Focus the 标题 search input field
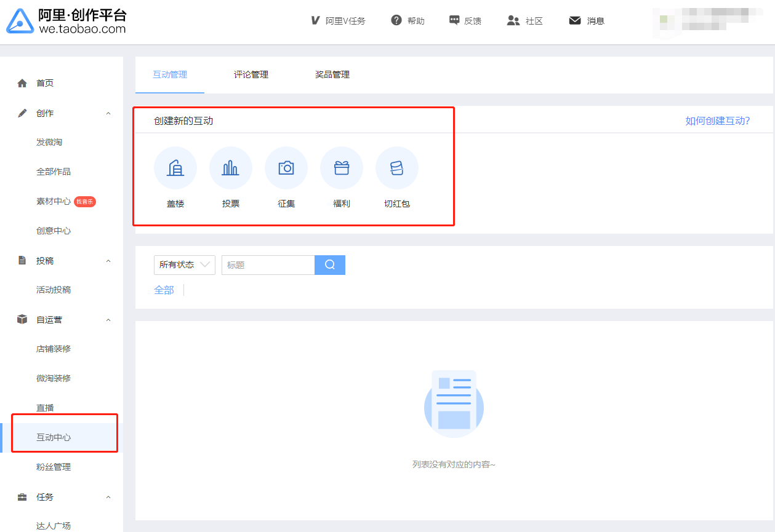Viewport: 775px width, 532px height. (268, 265)
